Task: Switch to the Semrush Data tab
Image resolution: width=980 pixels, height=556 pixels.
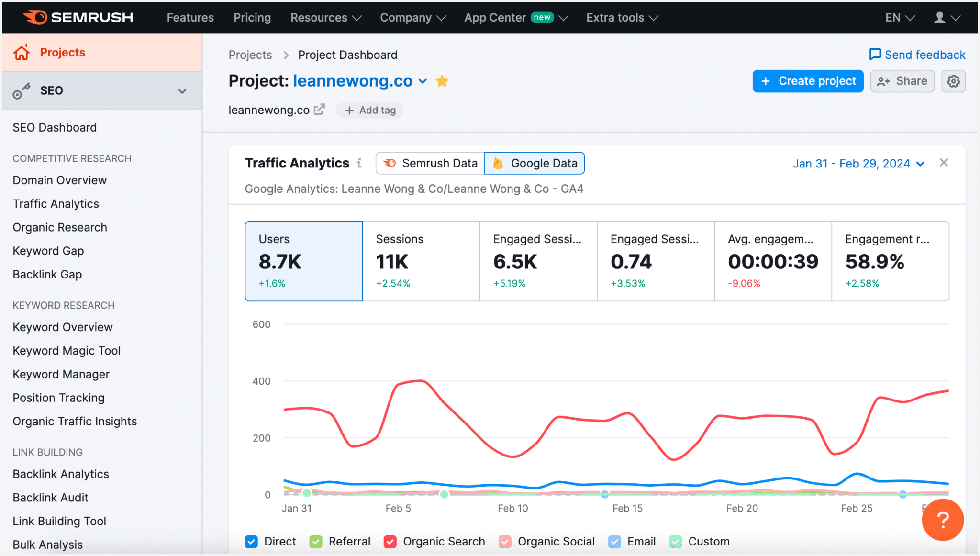Action: [429, 163]
